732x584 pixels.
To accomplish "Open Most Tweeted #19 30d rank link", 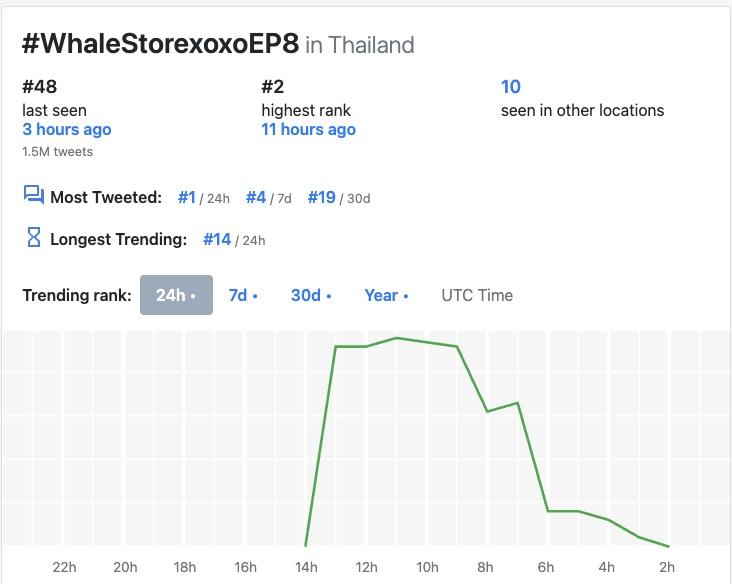I will pos(321,197).
